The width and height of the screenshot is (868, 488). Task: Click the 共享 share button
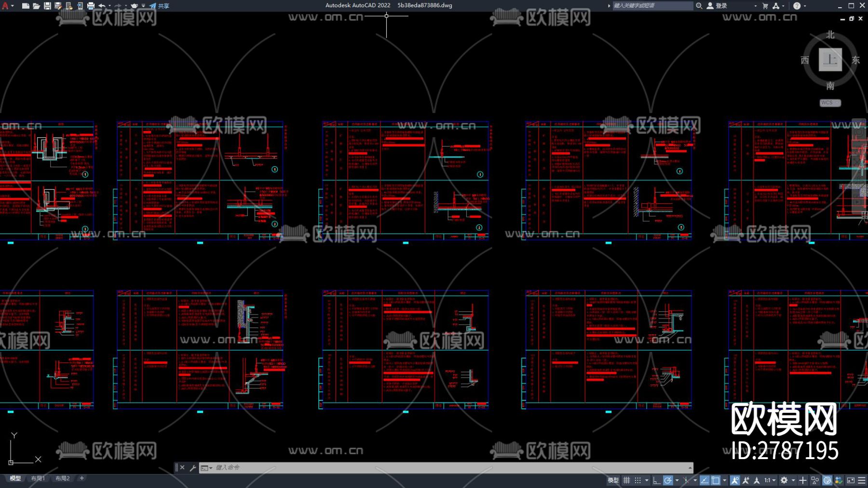[x=160, y=6]
